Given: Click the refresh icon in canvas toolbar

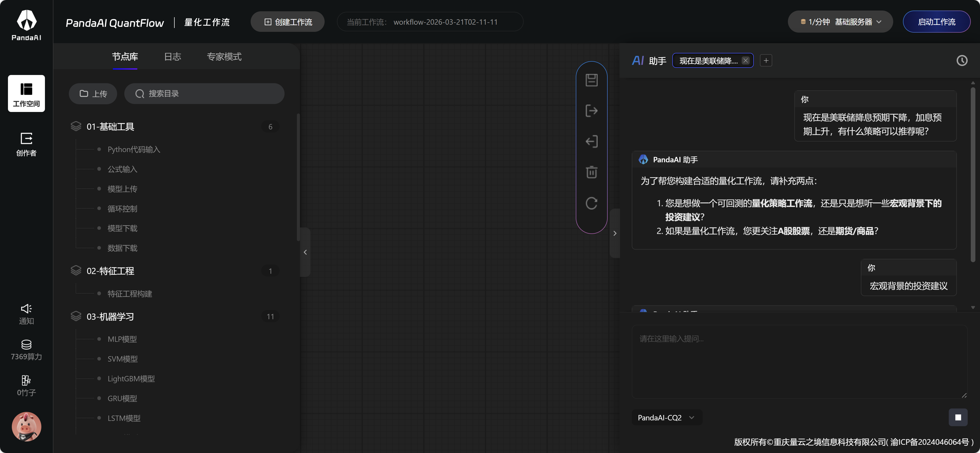Looking at the screenshot, I should pos(591,203).
